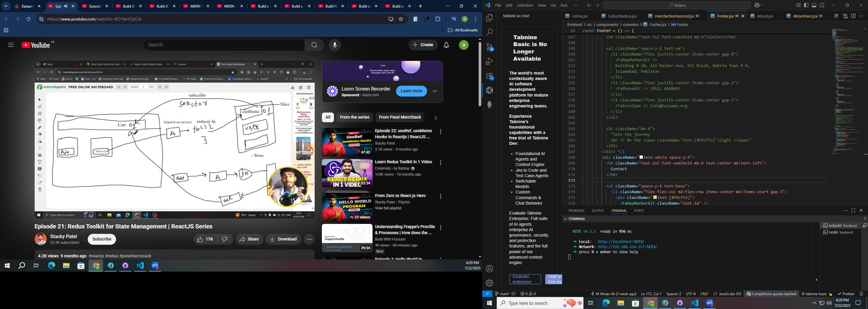Click the voice search microphone on YouTube

point(335,45)
